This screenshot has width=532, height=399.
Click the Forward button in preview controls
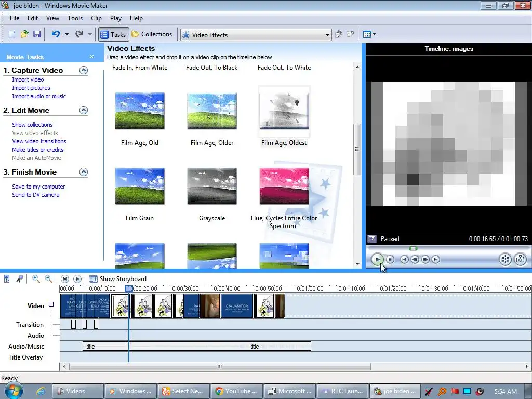tap(436, 260)
